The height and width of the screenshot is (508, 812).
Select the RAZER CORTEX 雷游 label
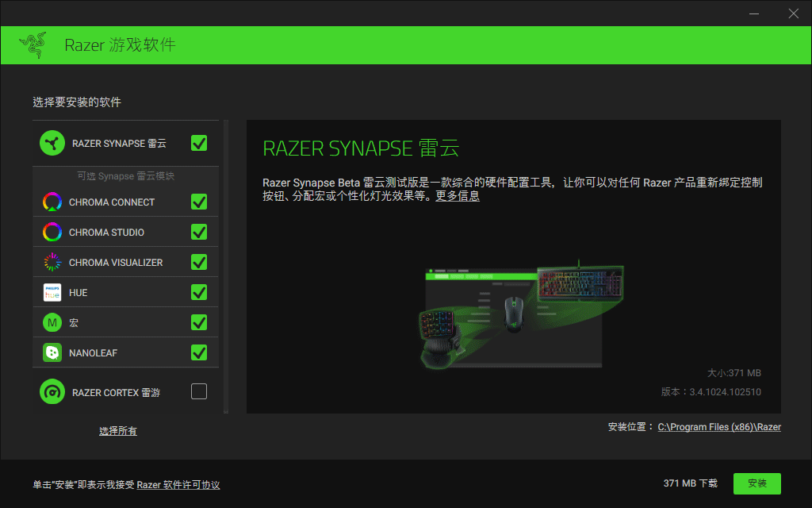[x=116, y=393]
